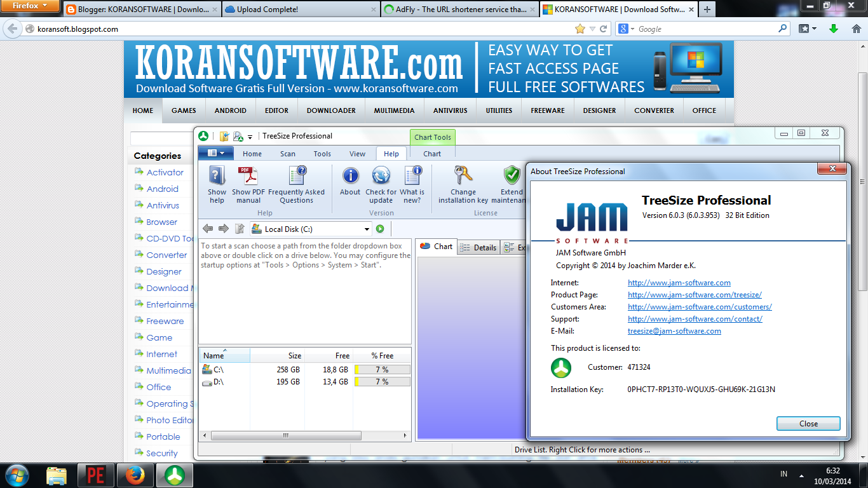Image resolution: width=868 pixels, height=488 pixels.
Task: Click the back navigation arrow above the drive list
Action: 207,228
